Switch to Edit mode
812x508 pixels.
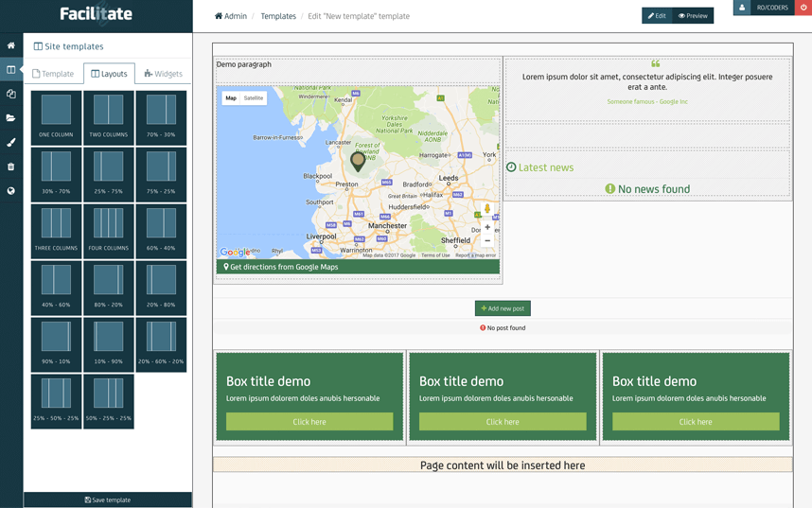click(657, 16)
